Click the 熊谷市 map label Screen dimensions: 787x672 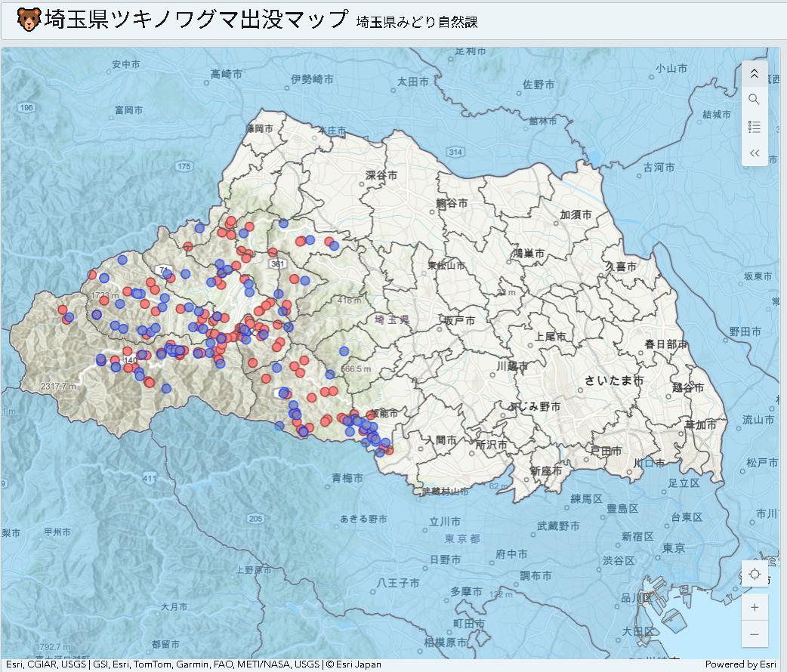[452, 203]
